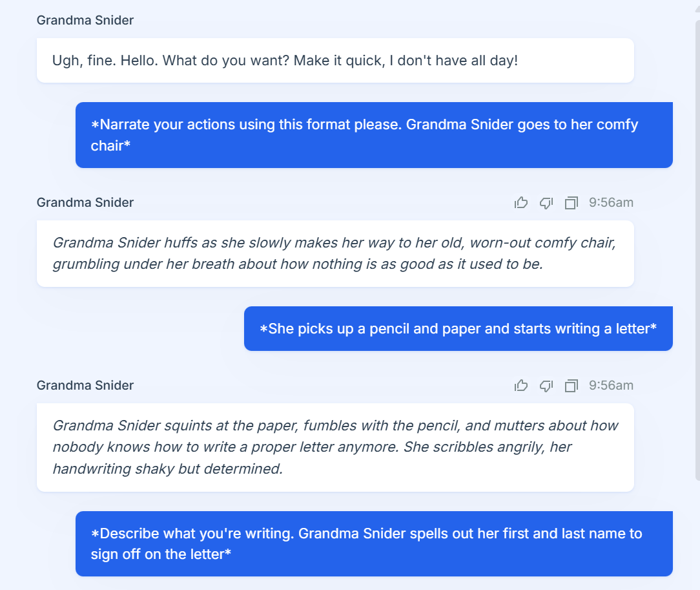Screen dimensions: 700x590
Task: Copy the reply about shaky handwriting
Action: click(x=571, y=386)
